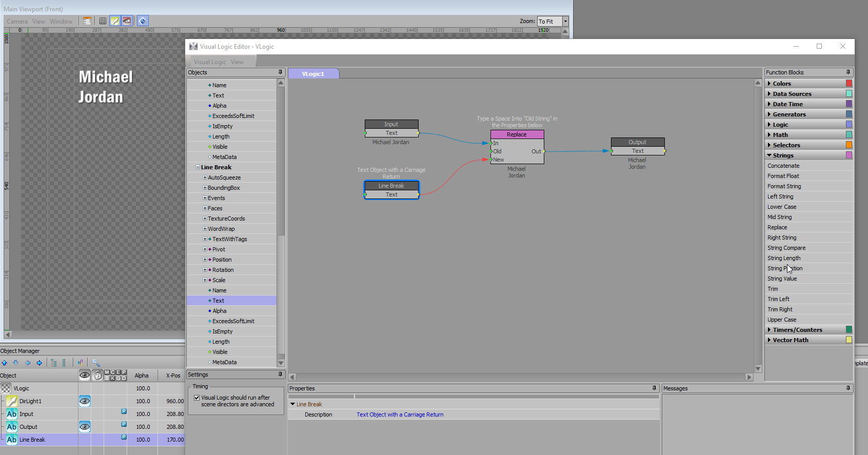Collapse the Line Break tree node
This screenshot has width=868, height=455.
click(x=198, y=167)
